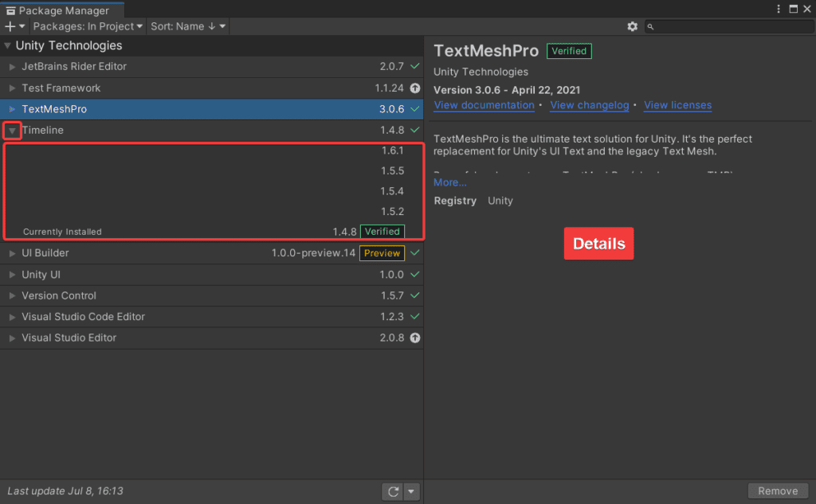816x504 pixels.
Task: Open Sort: Name dropdown
Action: point(188,26)
